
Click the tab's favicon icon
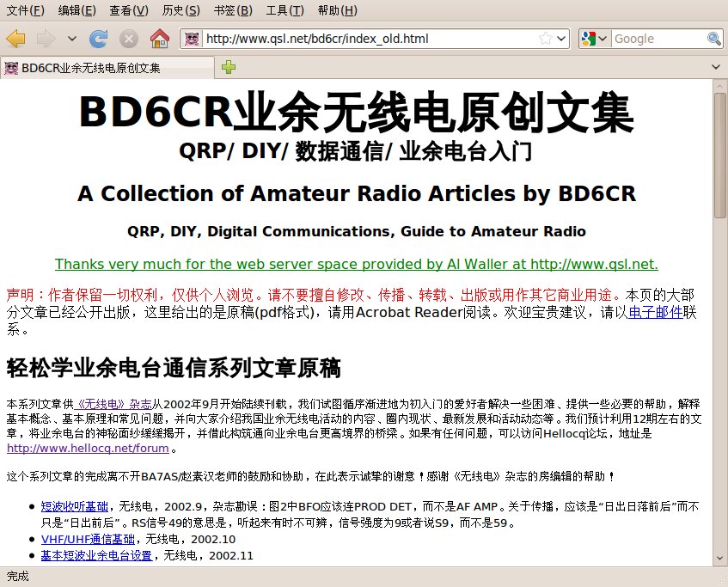tap(11, 68)
